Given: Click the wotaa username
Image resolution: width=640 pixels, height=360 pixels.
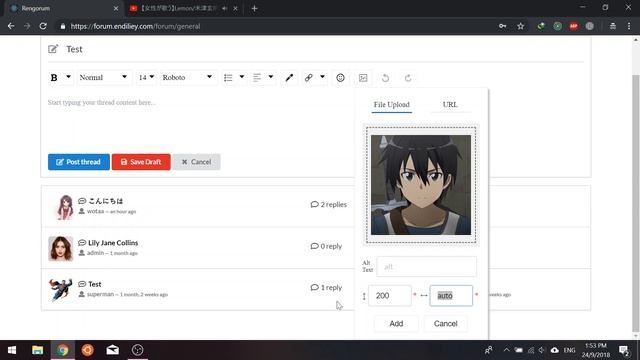Looking at the screenshot, I should click(x=95, y=211).
